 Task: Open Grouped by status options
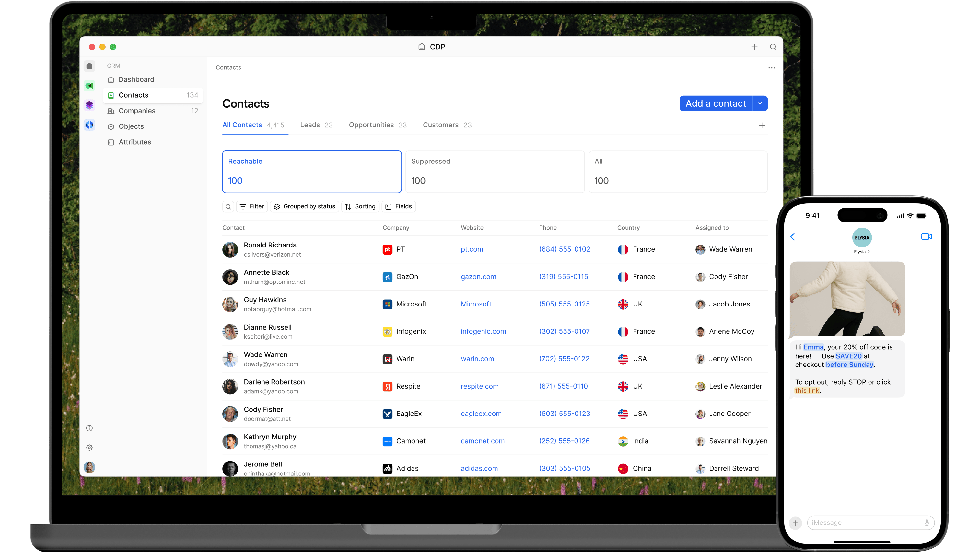tap(304, 206)
